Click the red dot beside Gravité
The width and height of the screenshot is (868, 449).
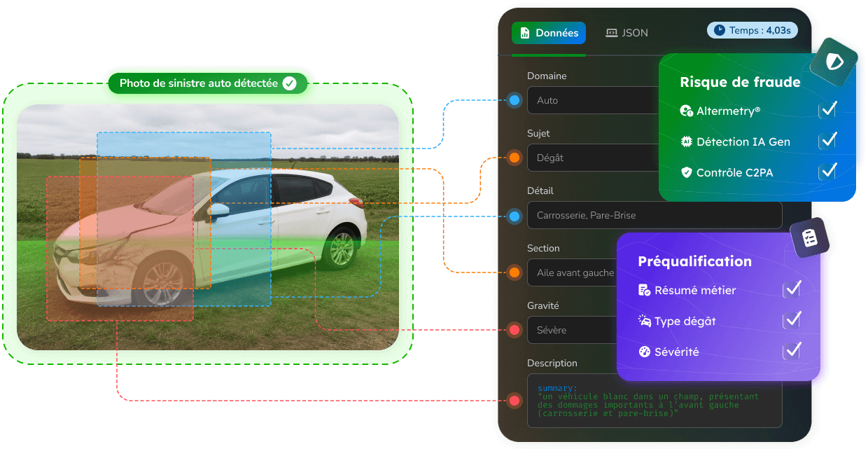click(x=514, y=329)
